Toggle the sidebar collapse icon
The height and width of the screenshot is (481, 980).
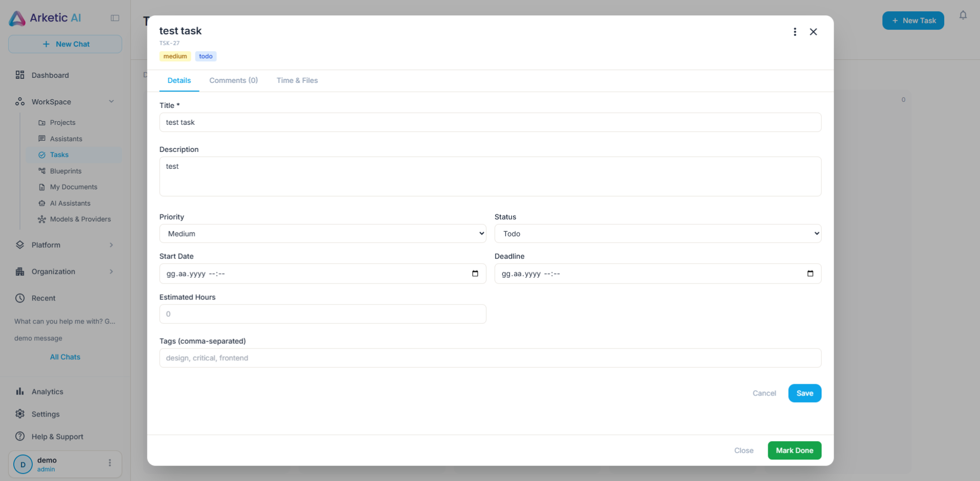point(115,18)
